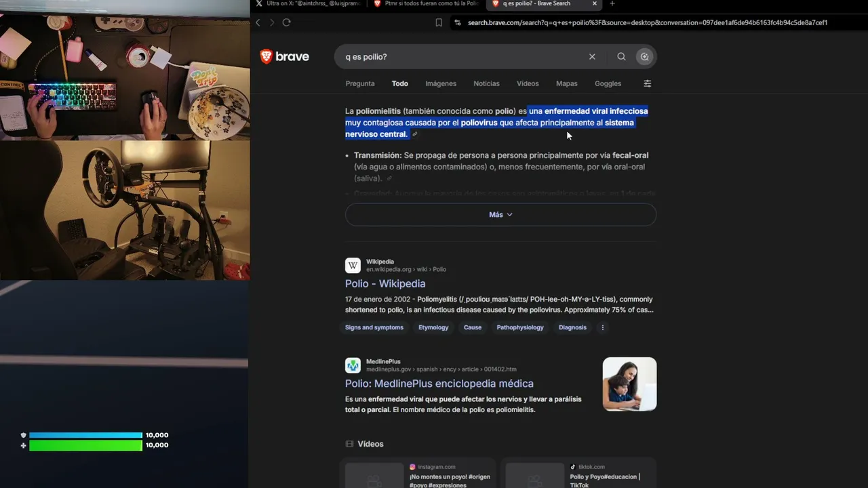The image size is (868, 488).
Task: Expand the AI answer with Más
Action: pyautogui.click(x=500, y=214)
